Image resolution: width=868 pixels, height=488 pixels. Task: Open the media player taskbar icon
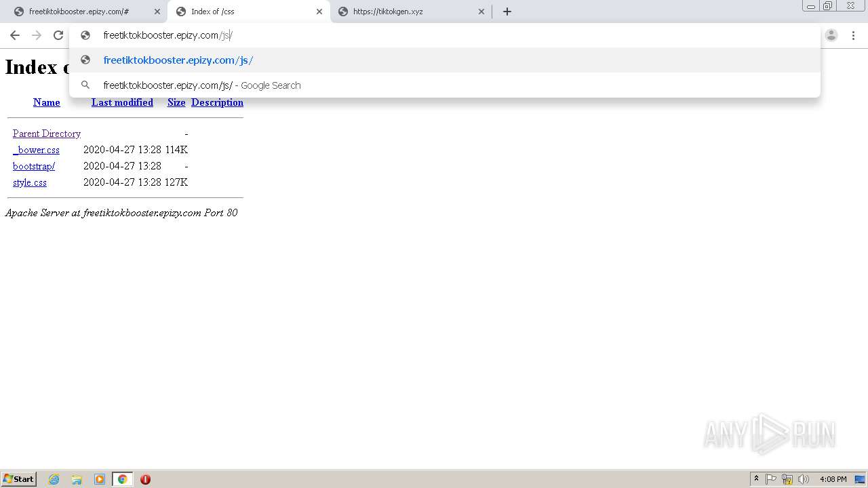pos(100,479)
